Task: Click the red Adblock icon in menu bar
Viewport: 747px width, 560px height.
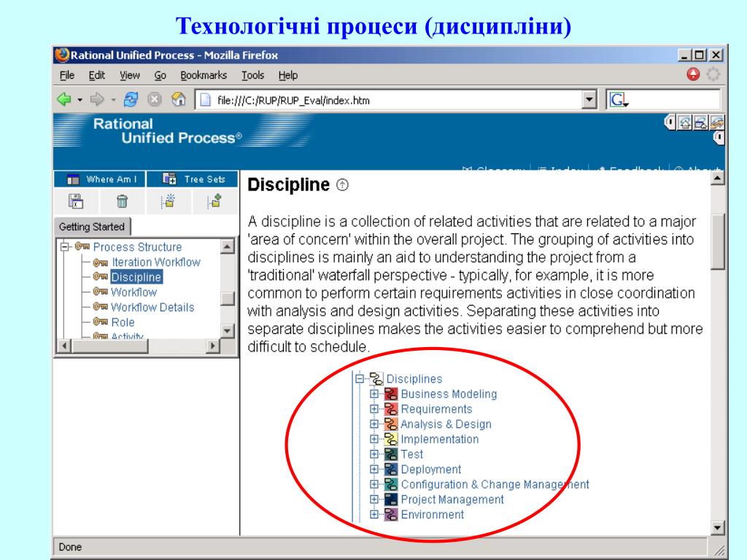Action: 693,74
